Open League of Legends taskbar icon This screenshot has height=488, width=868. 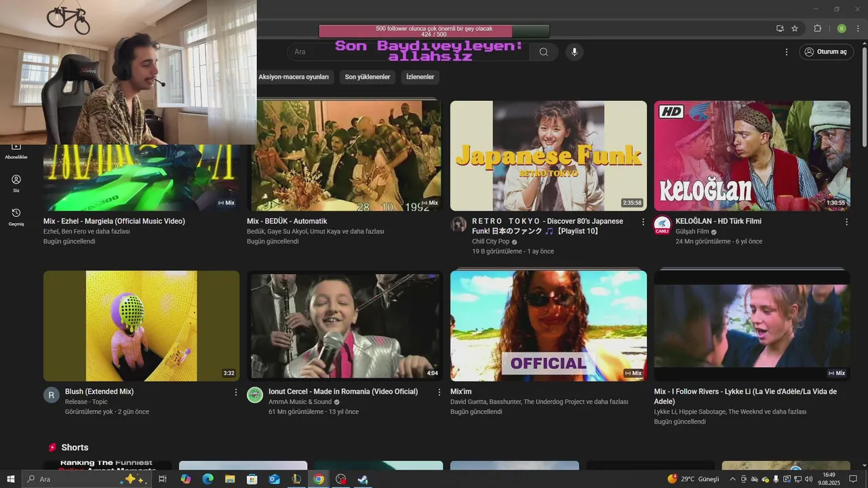(296, 479)
